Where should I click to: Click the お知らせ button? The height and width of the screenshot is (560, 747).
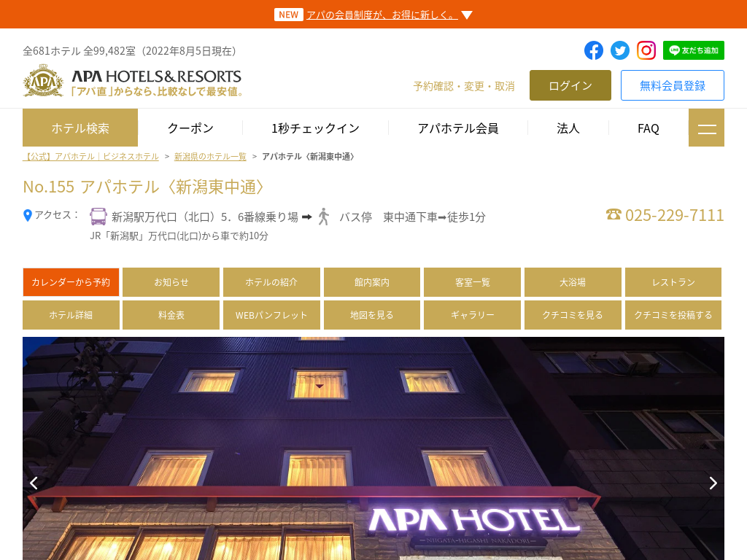point(171,282)
